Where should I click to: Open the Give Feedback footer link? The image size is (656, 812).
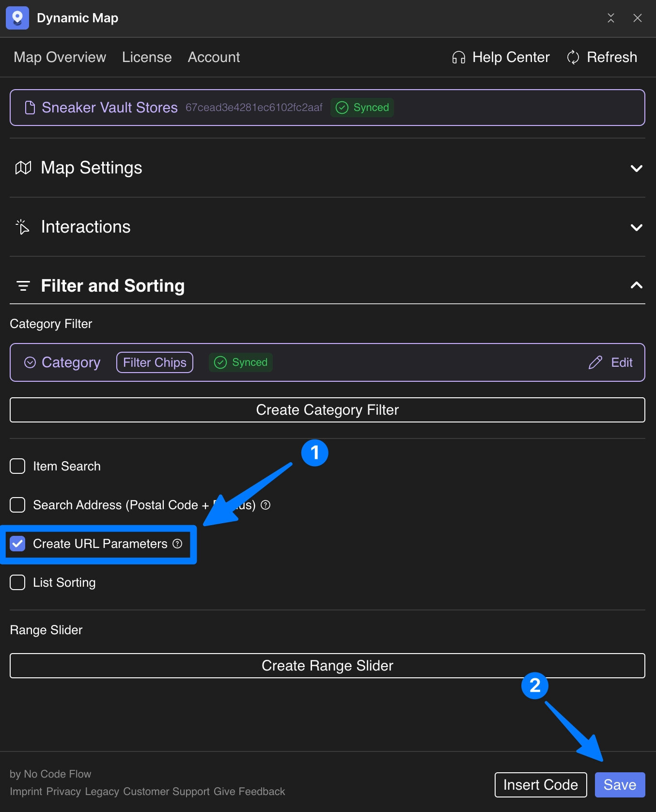point(249,792)
